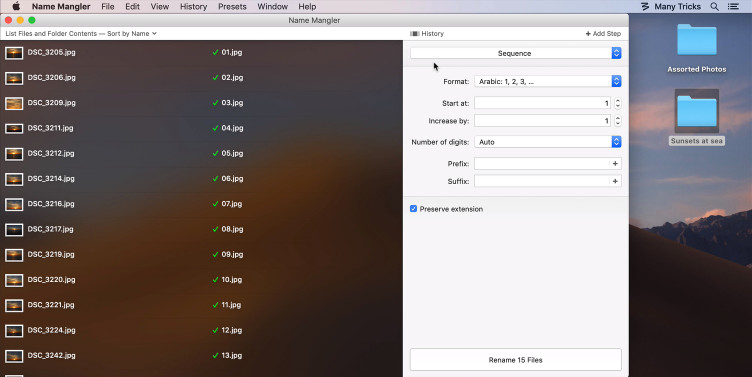Click the History panel icon
752x377 pixels.
pyautogui.click(x=415, y=34)
